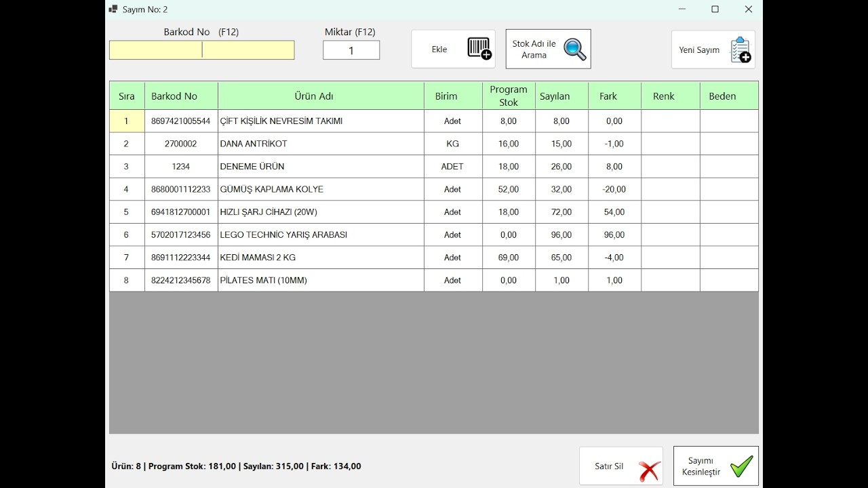Click the clipboard icon for Yeni Sayım
Viewport: 868px width, 488px height.
(741, 49)
